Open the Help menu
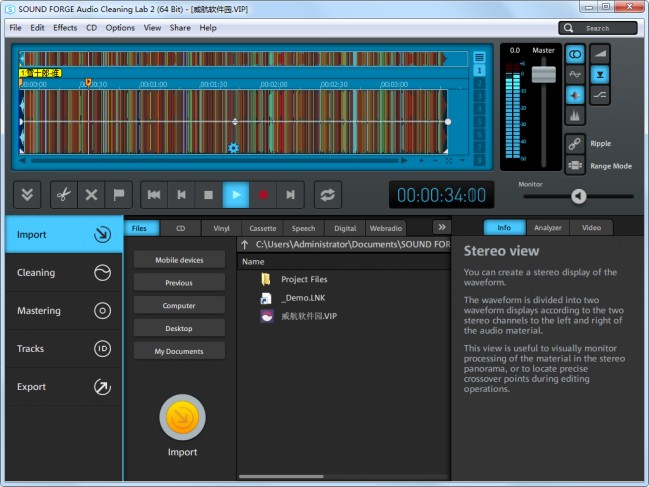649x487 pixels. pyautogui.click(x=208, y=28)
